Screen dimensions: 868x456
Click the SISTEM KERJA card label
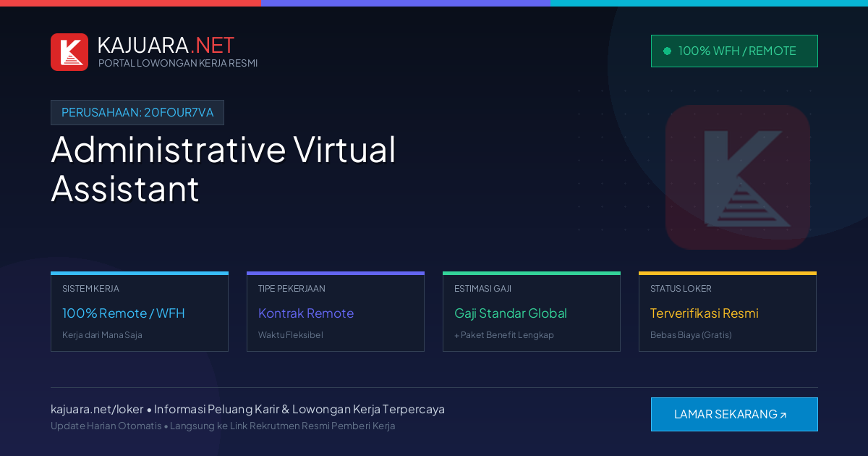coord(90,288)
